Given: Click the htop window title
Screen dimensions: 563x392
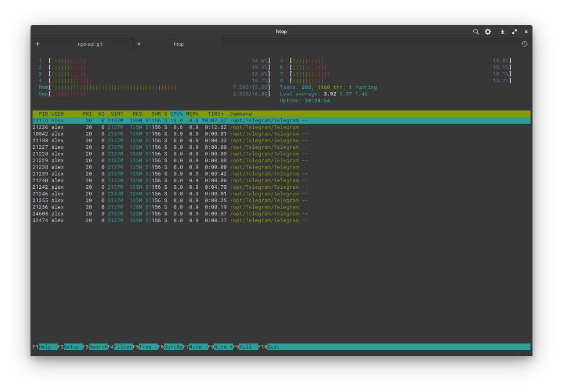Looking at the screenshot, I should tap(281, 32).
